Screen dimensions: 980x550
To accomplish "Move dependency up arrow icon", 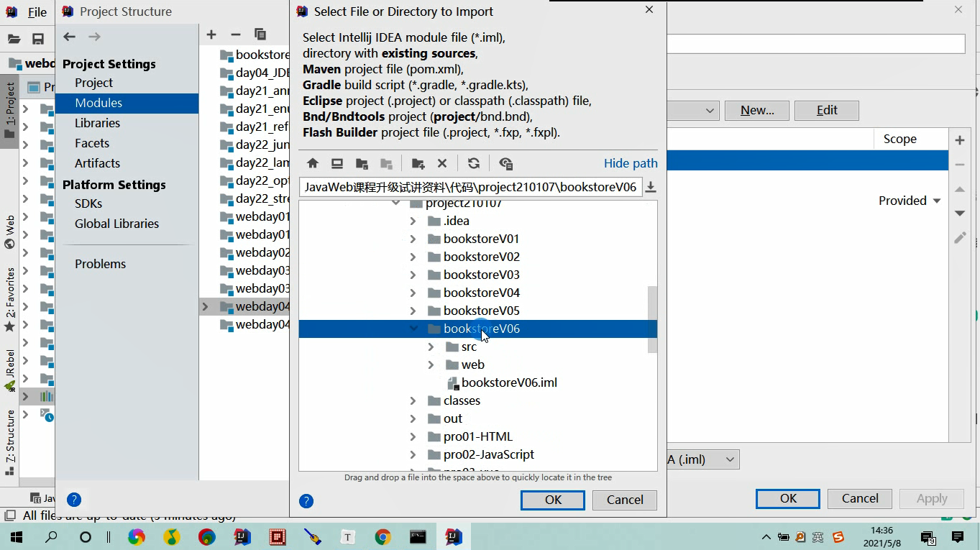I will 960,189.
